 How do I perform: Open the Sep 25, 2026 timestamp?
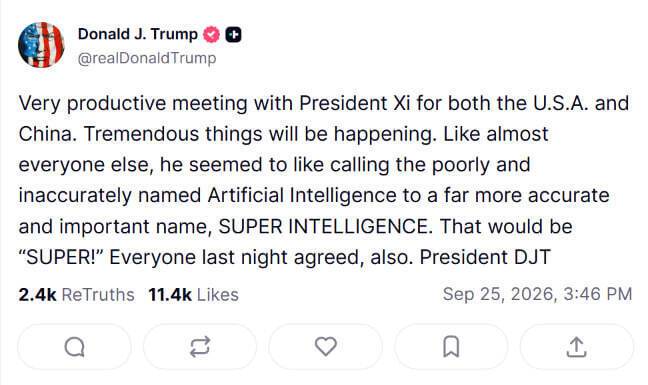(x=537, y=294)
